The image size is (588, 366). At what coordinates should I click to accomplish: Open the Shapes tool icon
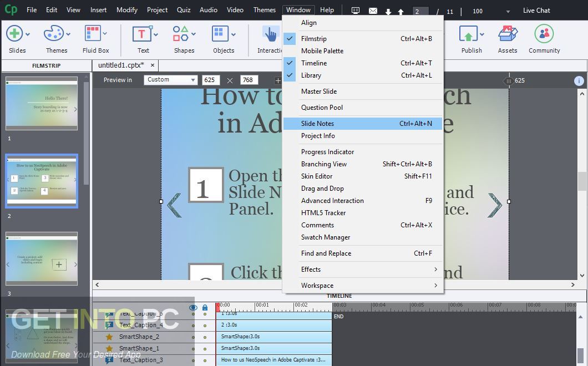[180, 33]
